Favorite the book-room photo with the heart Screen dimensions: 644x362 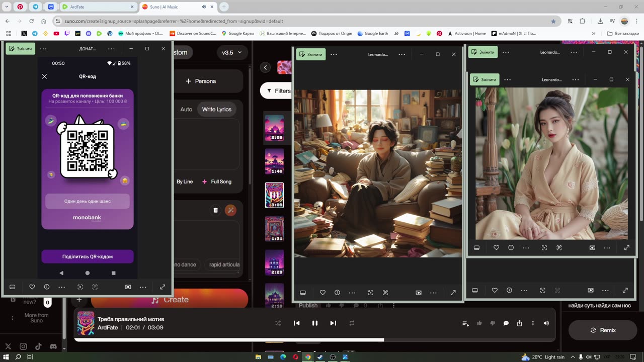click(x=323, y=293)
